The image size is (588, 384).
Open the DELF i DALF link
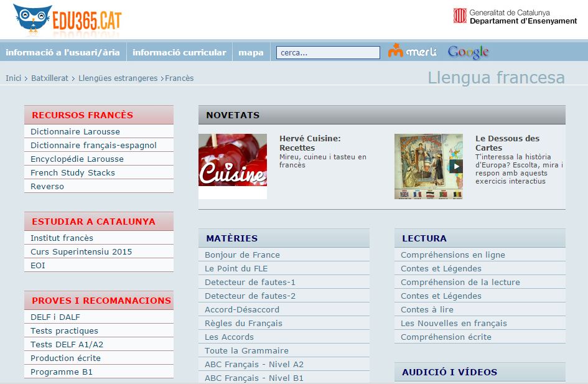(55, 317)
